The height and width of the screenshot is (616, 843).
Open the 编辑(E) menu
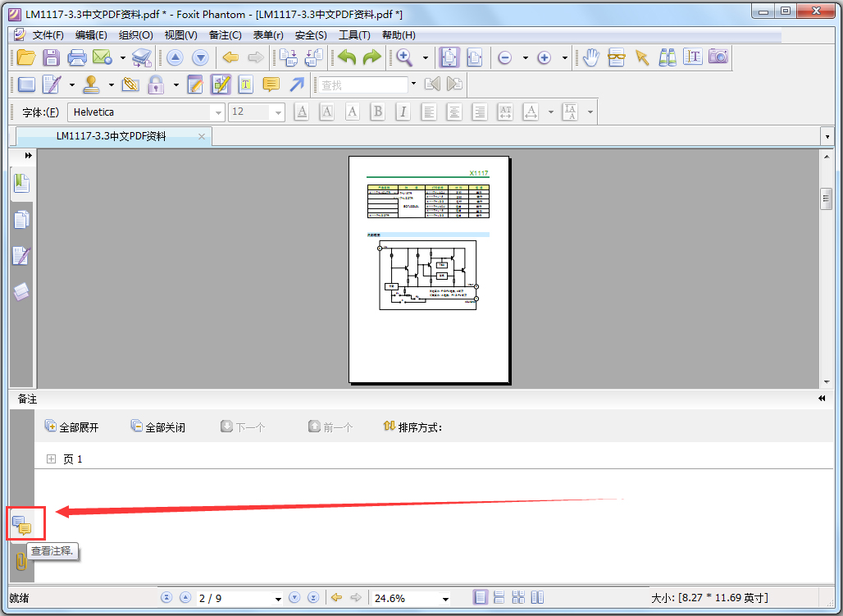pos(91,35)
